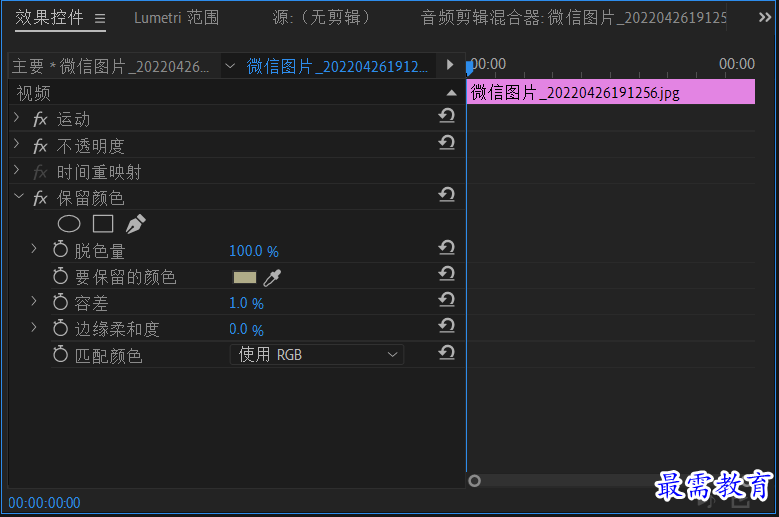Expand the 边缘柔和度 parameter
779x517 pixels.
click(34, 327)
